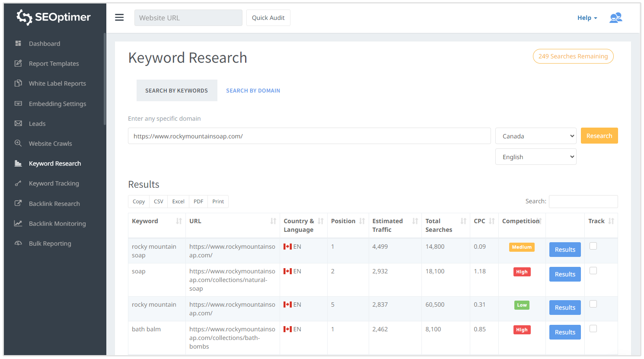Screen dimensions: 644x359
Task: Open White Label Reports
Action: click(18, 83)
